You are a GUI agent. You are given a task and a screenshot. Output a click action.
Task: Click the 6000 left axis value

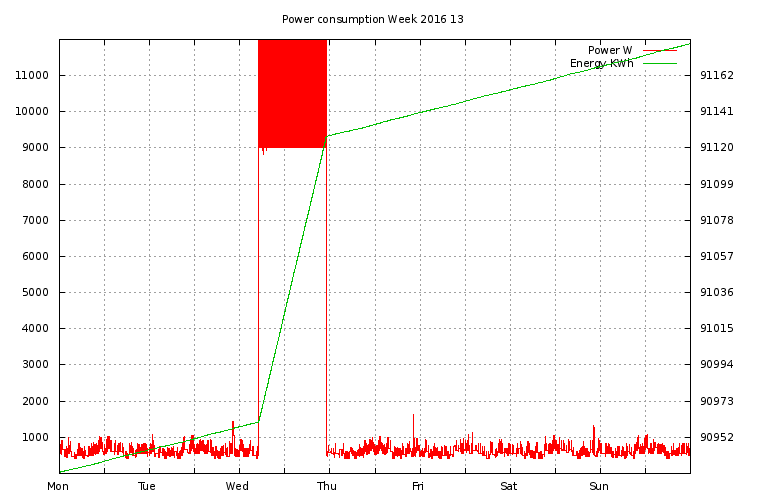pyautogui.click(x=35, y=256)
